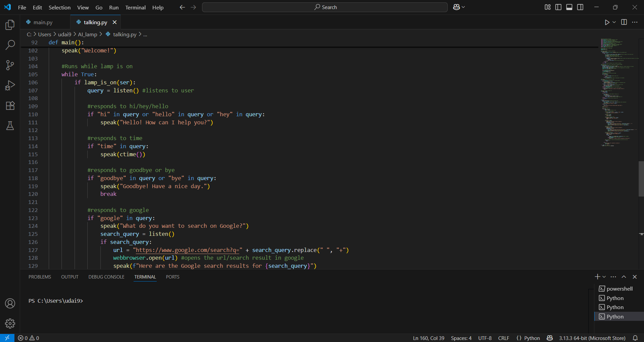644x342 pixels.
Task: Open notifications bell in status bar
Action: (635, 338)
